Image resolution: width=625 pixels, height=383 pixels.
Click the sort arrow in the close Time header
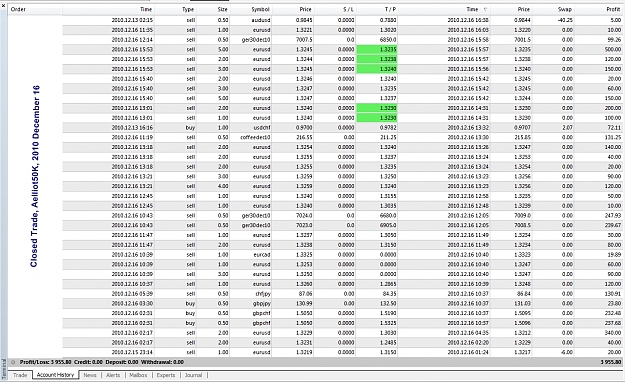485,9
